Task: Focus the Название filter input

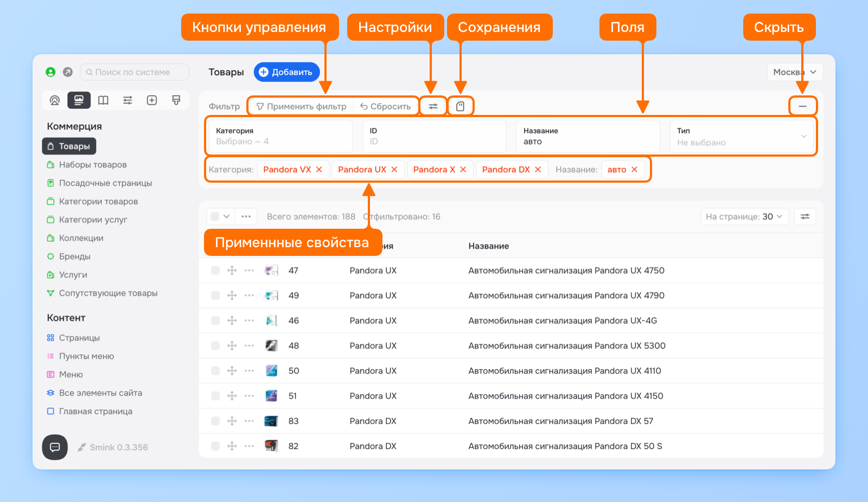Action: (588, 137)
